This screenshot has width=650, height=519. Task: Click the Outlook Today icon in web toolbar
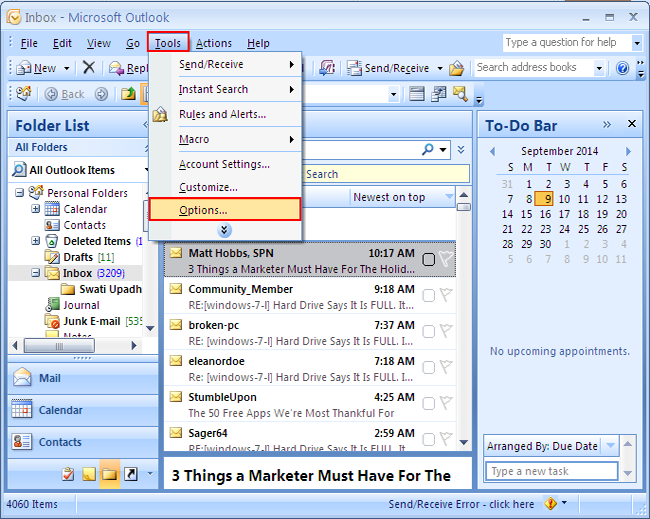click(x=24, y=94)
